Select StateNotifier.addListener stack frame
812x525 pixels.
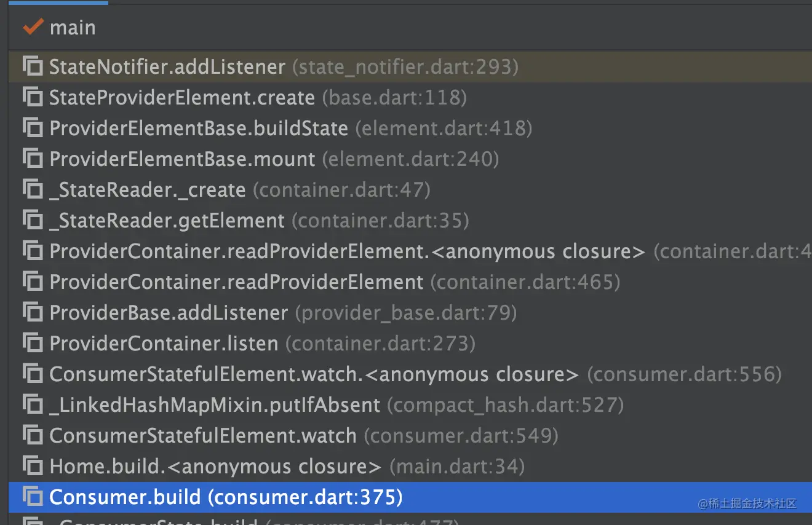pos(167,67)
